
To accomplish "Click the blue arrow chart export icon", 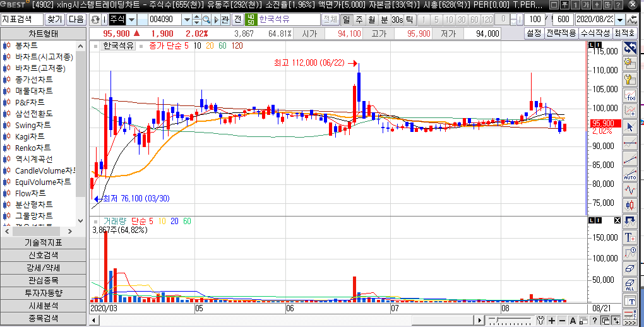I will point(629,222).
